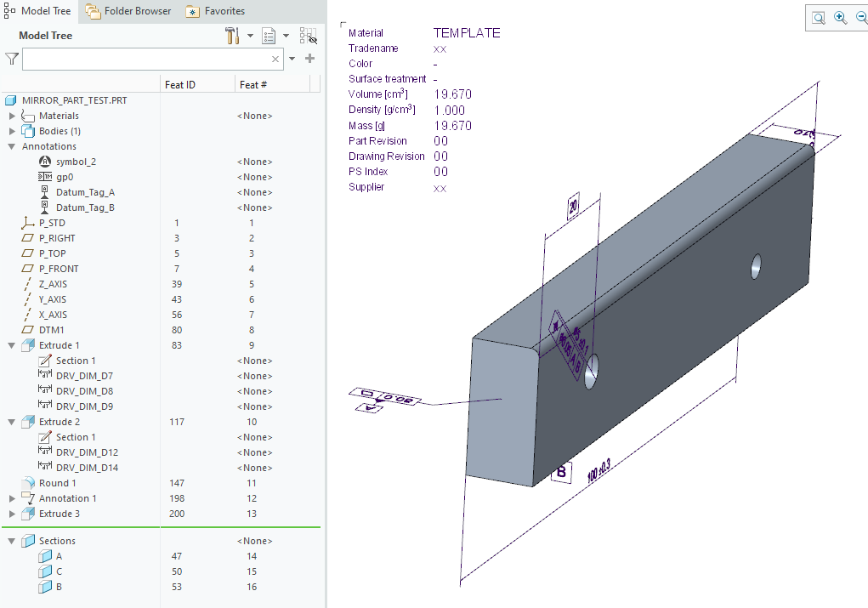Viewport: 868px width, 608px height.
Task: Expand the Extrude 3 tree node
Action: pyautogui.click(x=11, y=514)
